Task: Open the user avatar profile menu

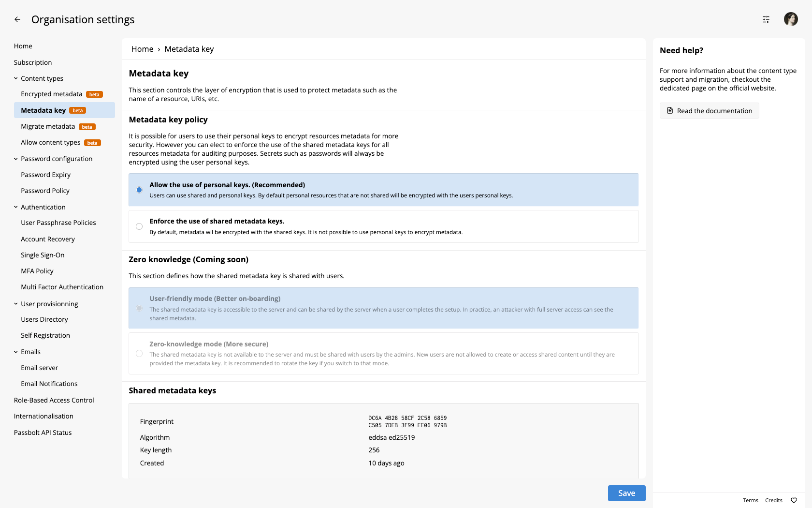Action: click(791, 19)
